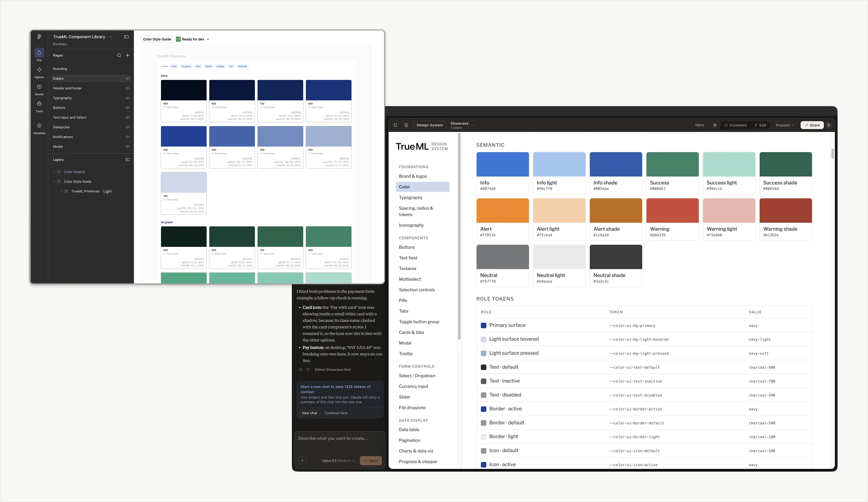Image resolution: width=868 pixels, height=502 pixels.
Task: Click the Share button
Action: 812,125
